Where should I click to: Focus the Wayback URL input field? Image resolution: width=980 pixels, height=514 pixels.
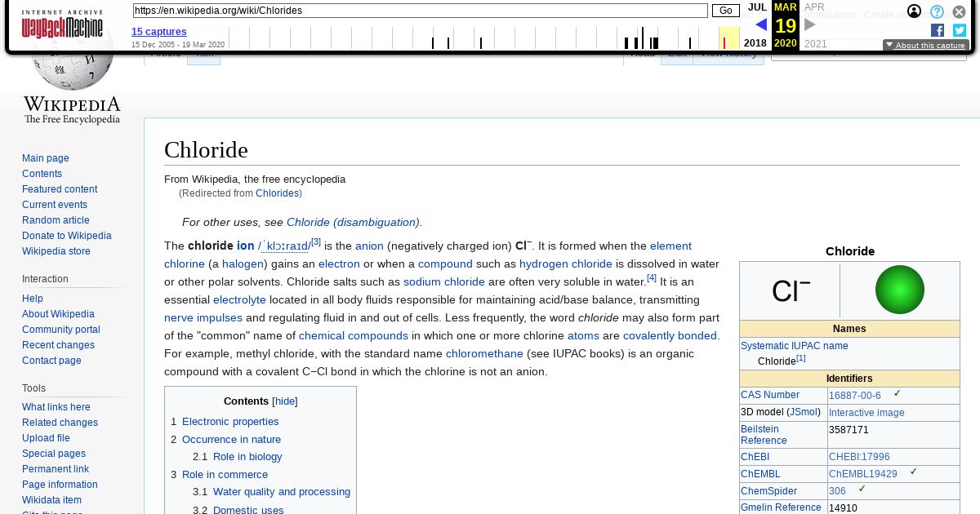coord(420,11)
